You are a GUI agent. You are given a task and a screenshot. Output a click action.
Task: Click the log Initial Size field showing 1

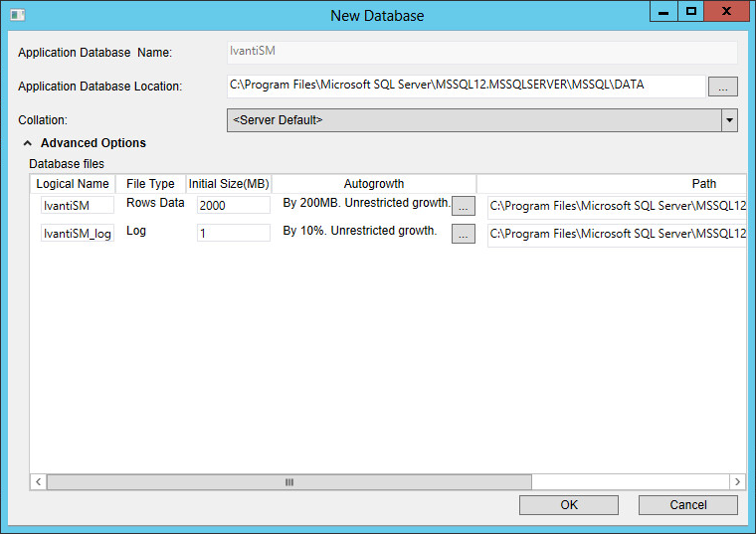(233, 234)
